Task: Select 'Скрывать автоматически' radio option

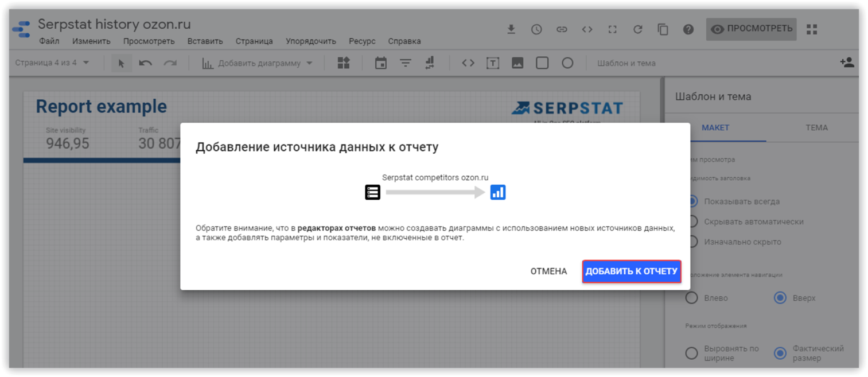Action: (692, 221)
